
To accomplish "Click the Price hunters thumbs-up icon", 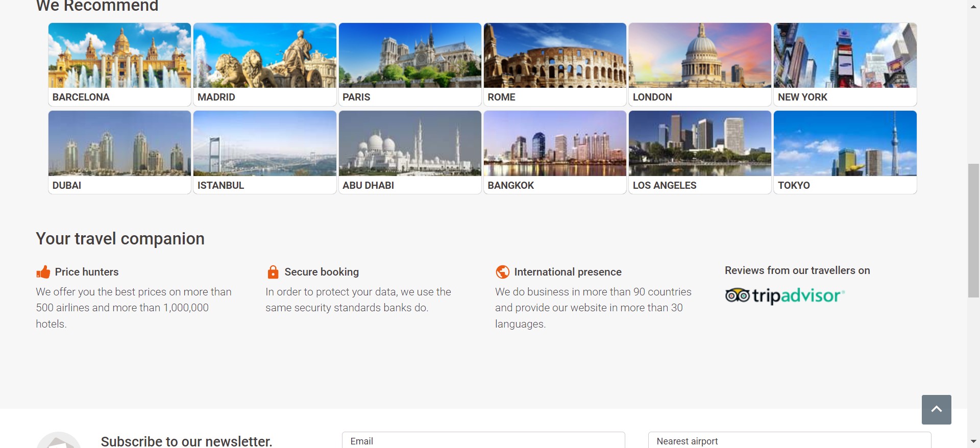I will click(x=43, y=272).
